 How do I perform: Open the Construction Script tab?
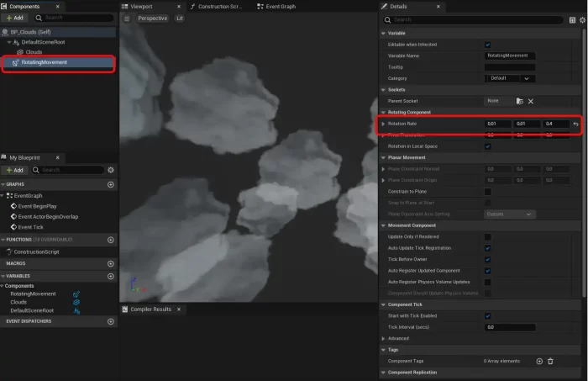[x=220, y=6]
